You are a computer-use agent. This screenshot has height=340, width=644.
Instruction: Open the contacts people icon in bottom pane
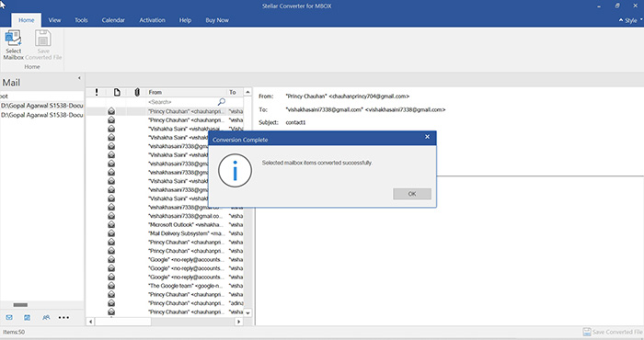point(46,317)
